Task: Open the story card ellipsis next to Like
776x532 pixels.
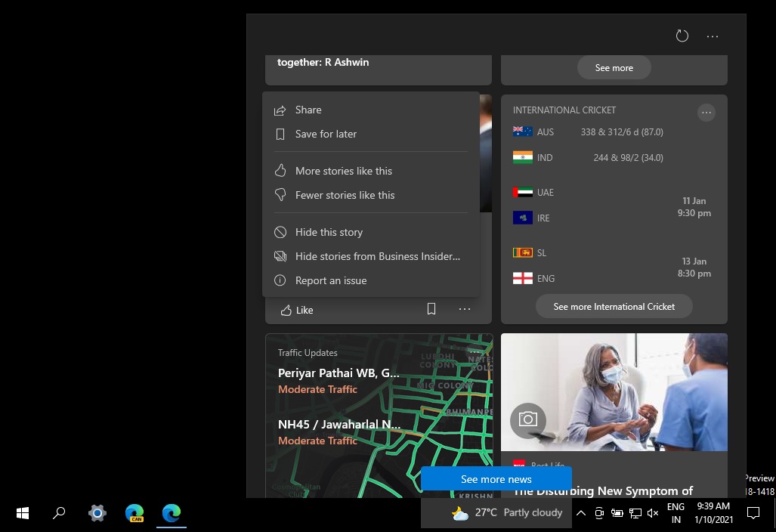Action: click(465, 309)
